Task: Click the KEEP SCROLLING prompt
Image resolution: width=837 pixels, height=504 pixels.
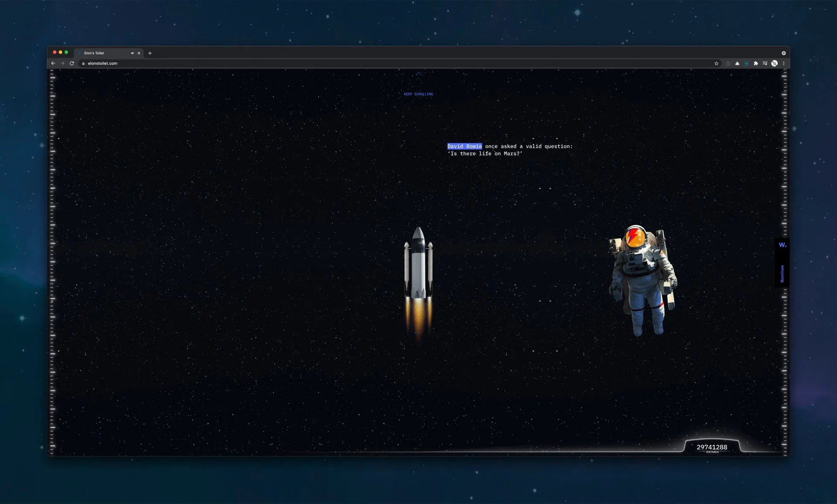Action: 418,94
